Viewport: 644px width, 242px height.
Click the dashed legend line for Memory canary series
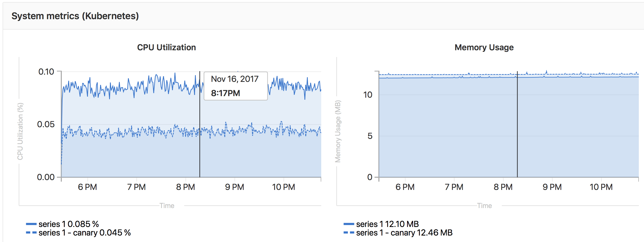click(x=349, y=233)
